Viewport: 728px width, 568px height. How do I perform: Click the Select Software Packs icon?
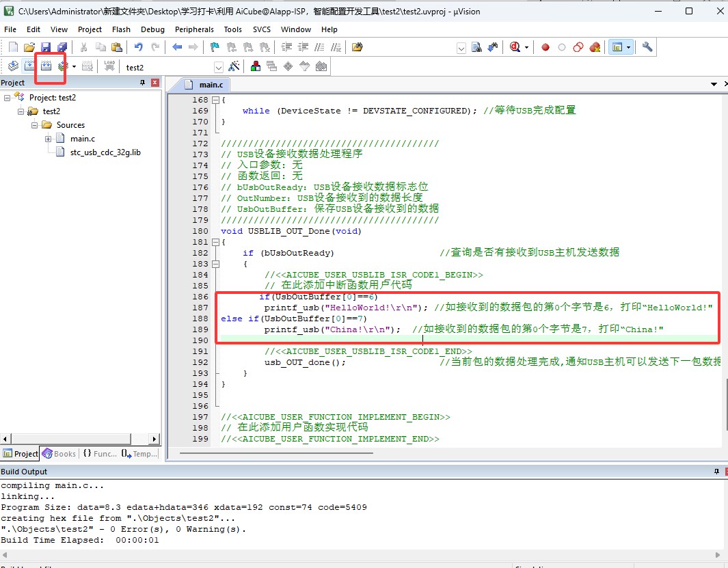pyautogui.click(x=305, y=66)
